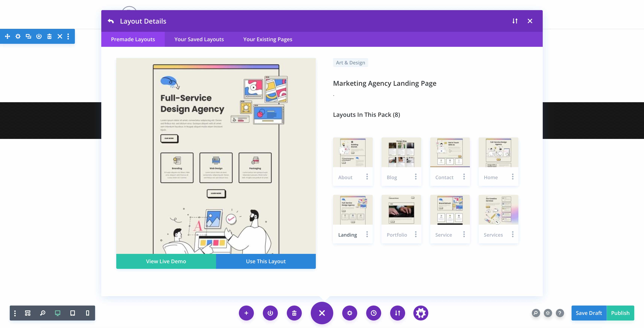
Task: Click the Use This Layout button
Action: 265,261
